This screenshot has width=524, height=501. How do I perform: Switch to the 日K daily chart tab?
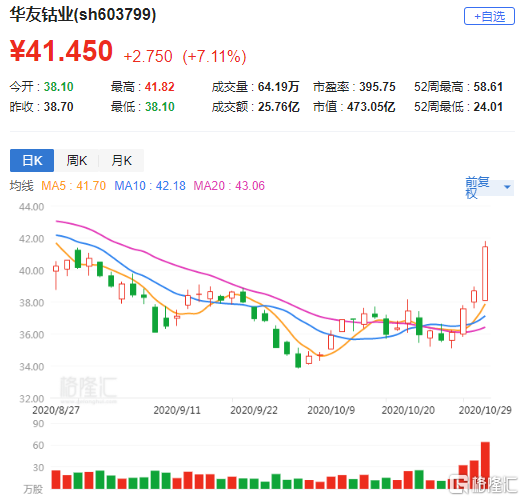pyautogui.click(x=32, y=160)
